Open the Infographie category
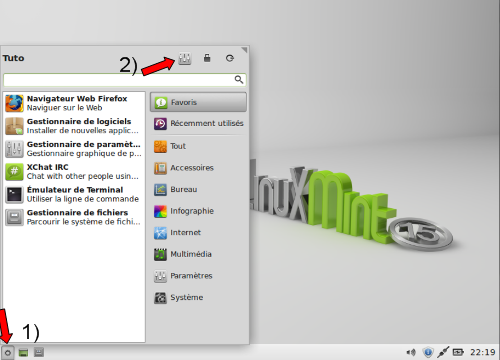 (x=198, y=211)
